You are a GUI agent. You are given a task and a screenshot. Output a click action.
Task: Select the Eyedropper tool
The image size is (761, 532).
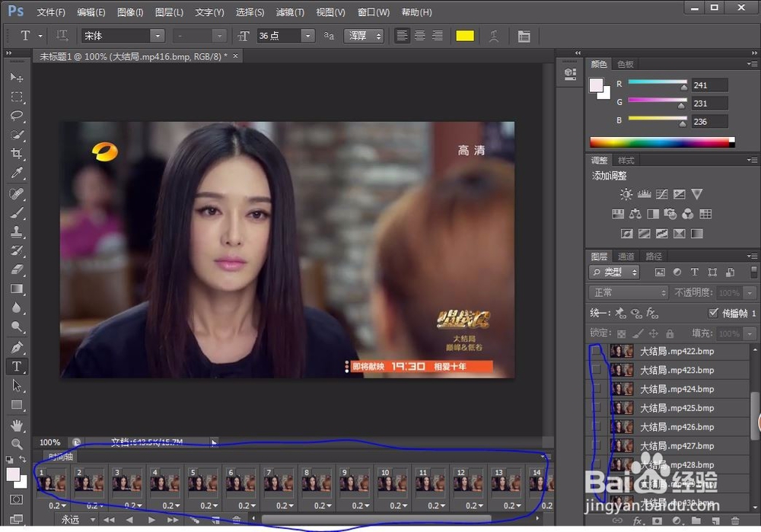tap(17, 173)
